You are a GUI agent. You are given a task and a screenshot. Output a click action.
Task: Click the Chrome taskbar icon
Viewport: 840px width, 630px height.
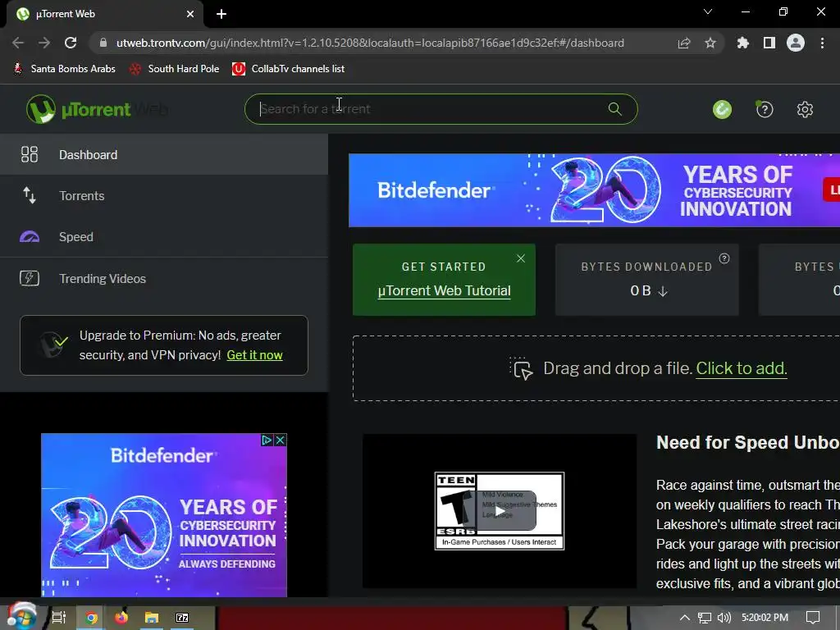coord(91,618)
